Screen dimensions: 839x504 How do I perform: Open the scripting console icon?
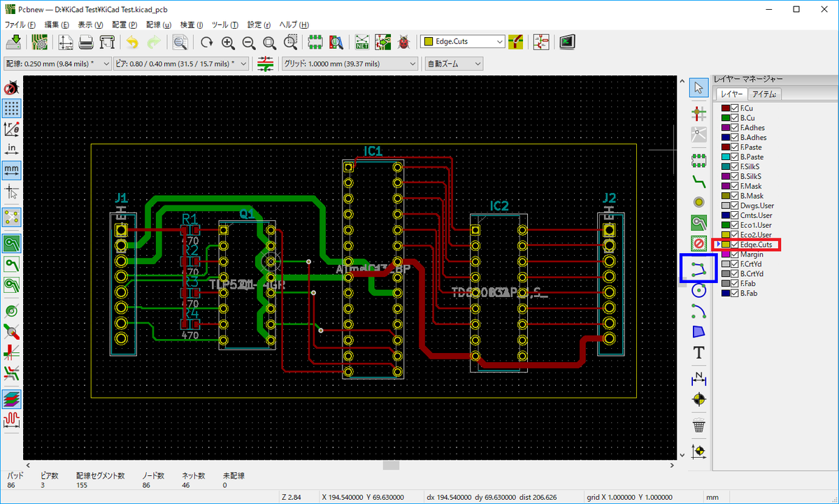[567, 42]
